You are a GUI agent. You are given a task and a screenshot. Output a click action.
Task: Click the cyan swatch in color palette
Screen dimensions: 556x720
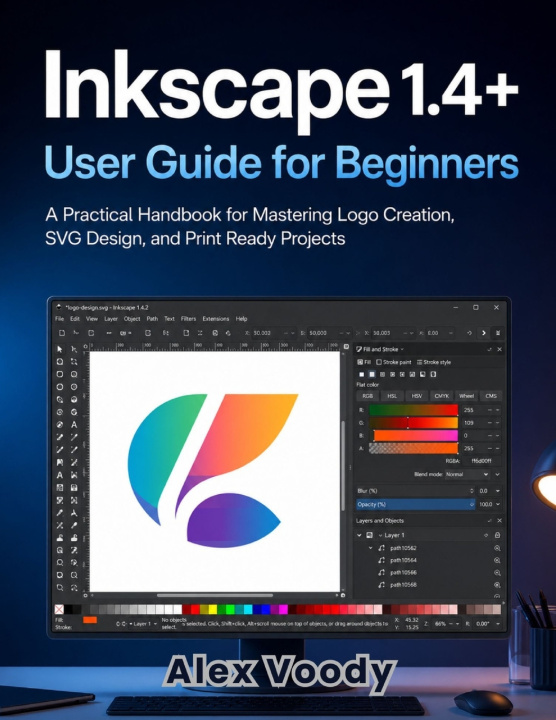tap(248, 609)
